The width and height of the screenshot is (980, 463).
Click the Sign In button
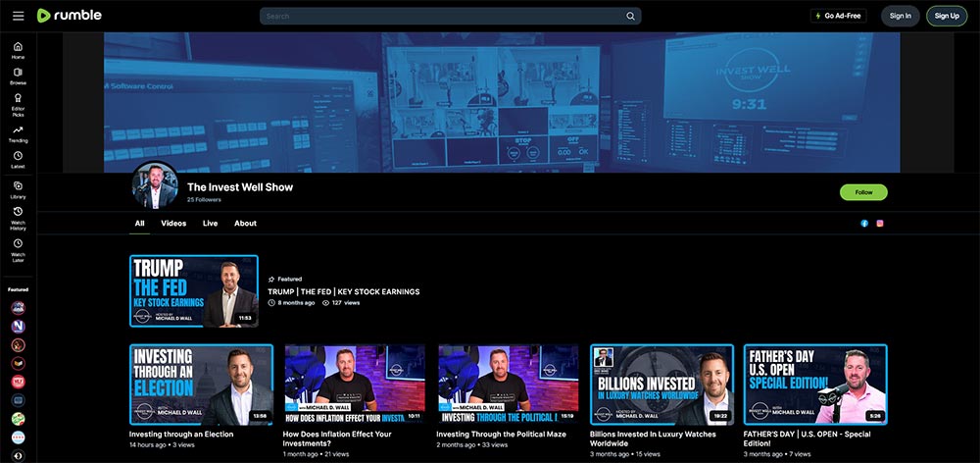point(900,16)
